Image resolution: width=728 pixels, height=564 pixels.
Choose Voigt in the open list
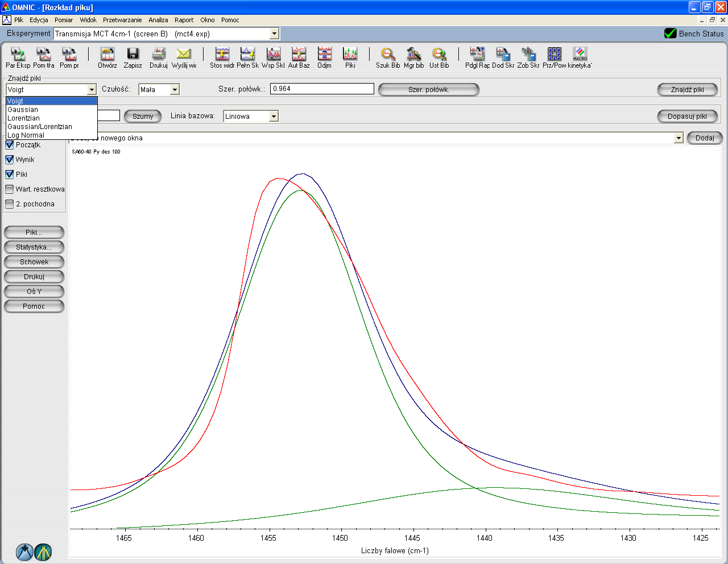52,101
